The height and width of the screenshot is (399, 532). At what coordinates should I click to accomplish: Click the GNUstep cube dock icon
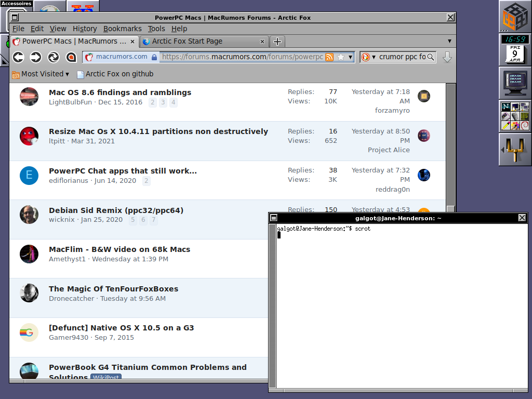point(515,17)
